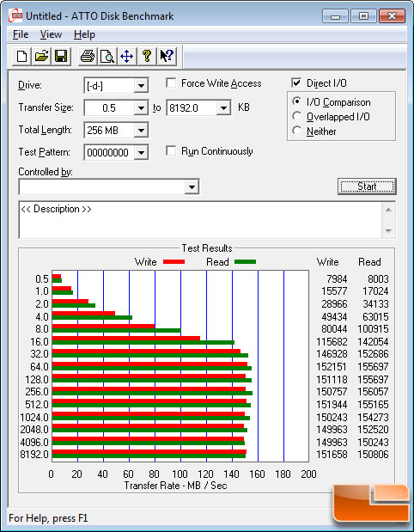This screenshot has height=532, width=414.
Task: Click the Transfer Rate - MB / Sec axis label
Action: [175, 486]
